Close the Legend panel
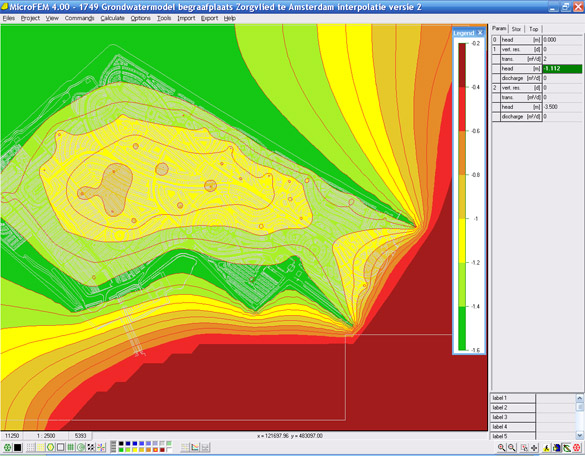 click(480, 33)
